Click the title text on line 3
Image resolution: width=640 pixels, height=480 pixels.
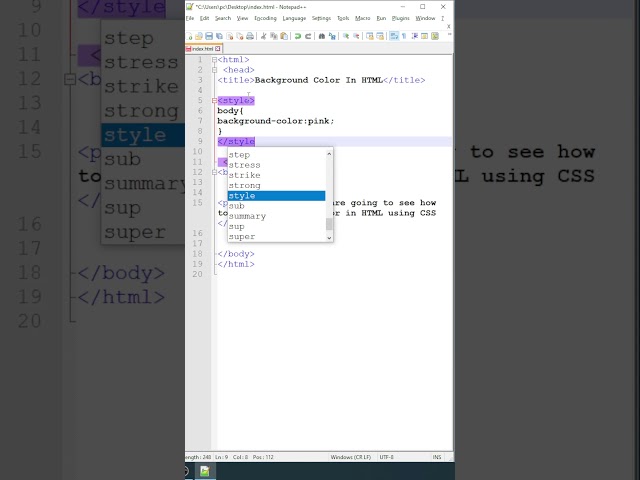coord(321,80)
